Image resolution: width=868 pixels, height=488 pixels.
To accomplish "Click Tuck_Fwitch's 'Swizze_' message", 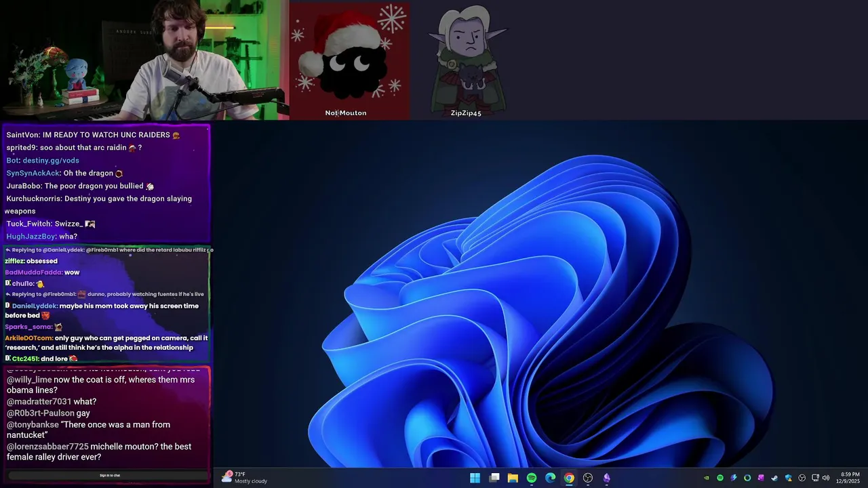I will [x=51, y=224].
